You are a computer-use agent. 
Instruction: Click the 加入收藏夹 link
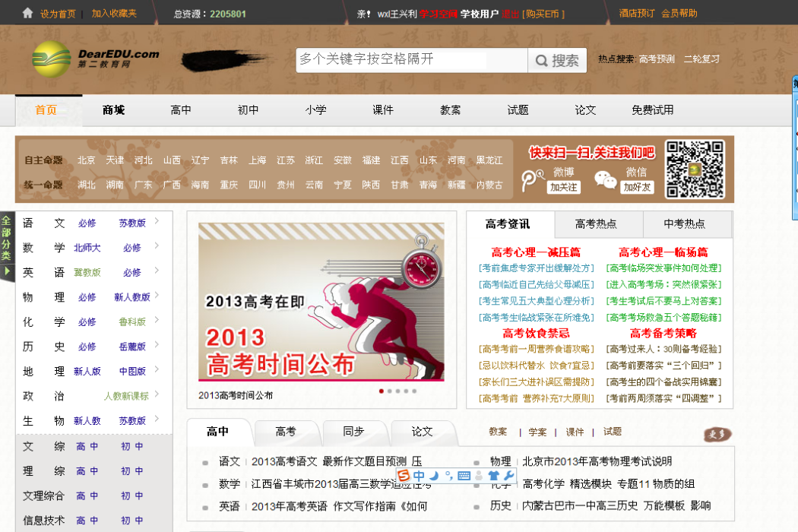coord(114,14)
